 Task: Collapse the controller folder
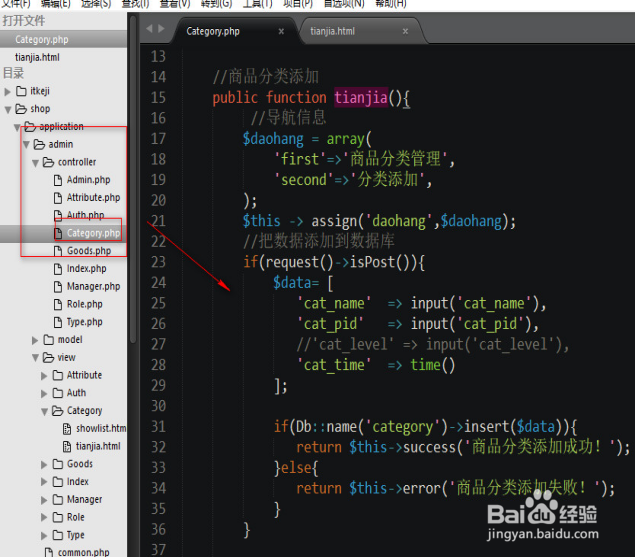point(35,162)
